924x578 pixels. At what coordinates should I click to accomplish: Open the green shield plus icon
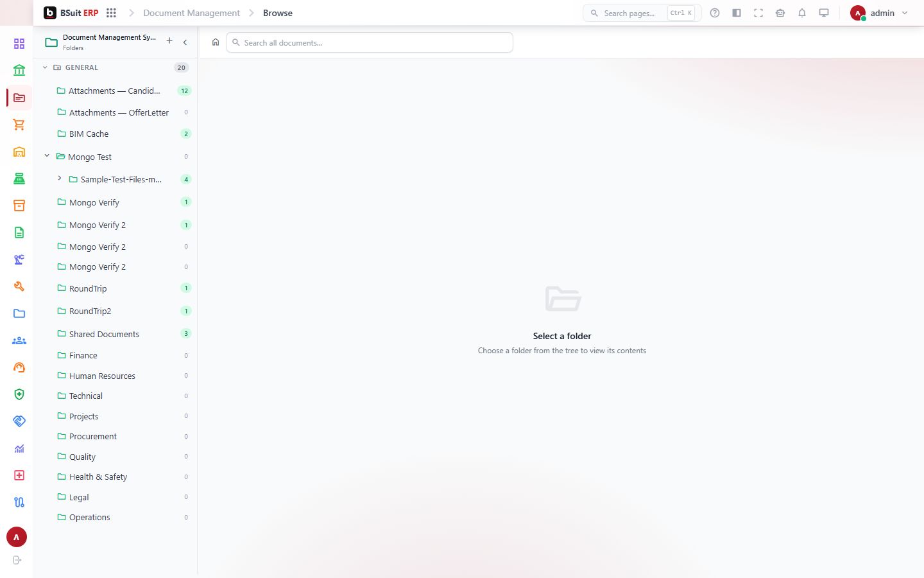pyautogui.click(x=19, y=394)
